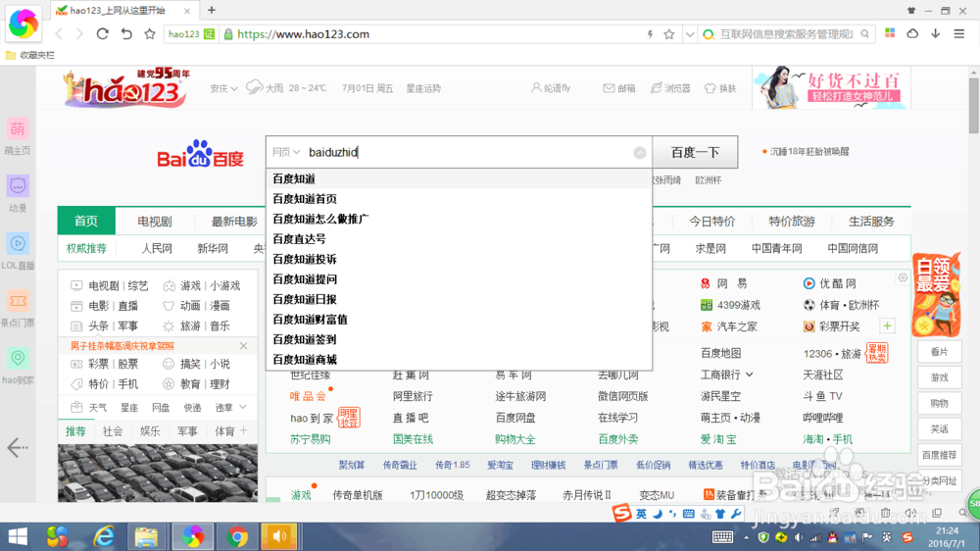Screen dimensions: 980x551
Task: Select suggestion 百度直达号
Action: point(460,239)
